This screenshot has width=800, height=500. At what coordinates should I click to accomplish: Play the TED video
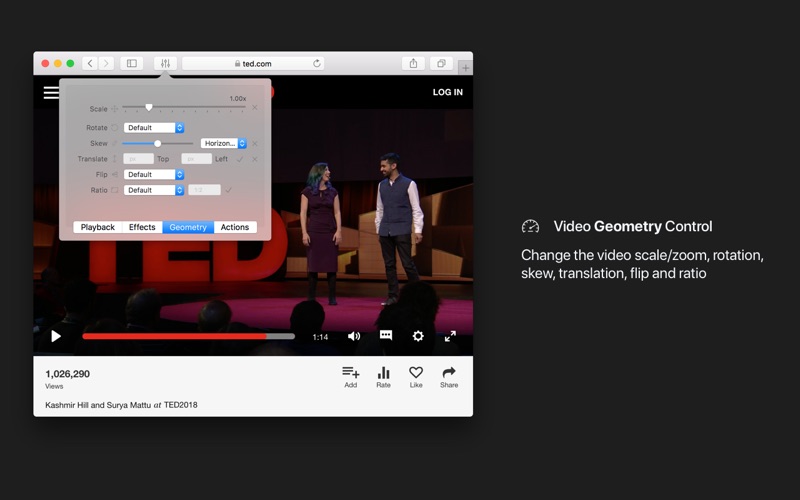tap(56, 336)
